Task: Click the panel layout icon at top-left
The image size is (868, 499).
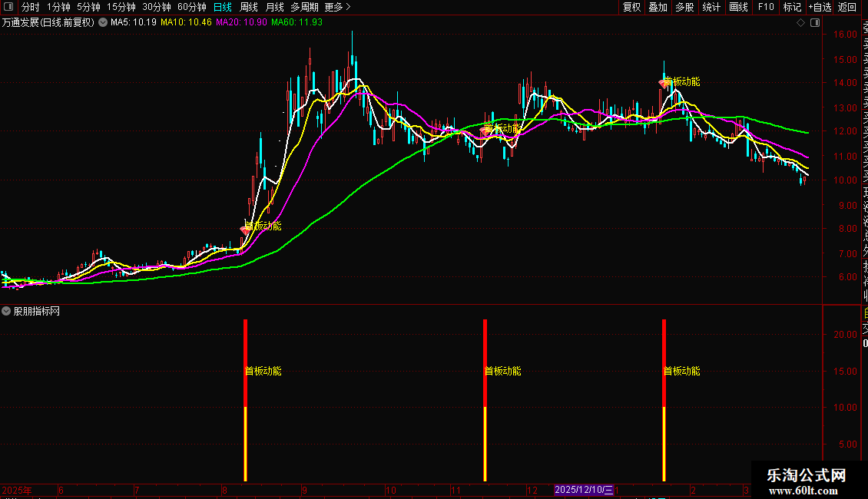Action: click(x=8, y=7)
